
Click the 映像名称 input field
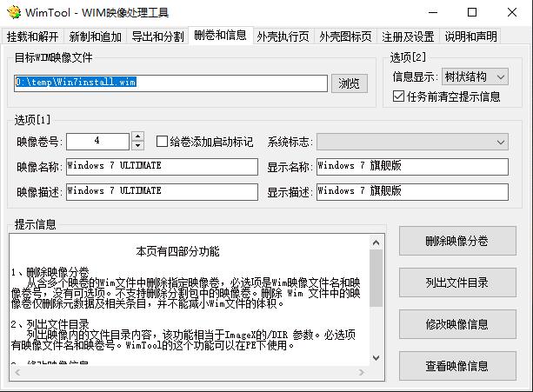pyautogui.click(x=162, y=167)
